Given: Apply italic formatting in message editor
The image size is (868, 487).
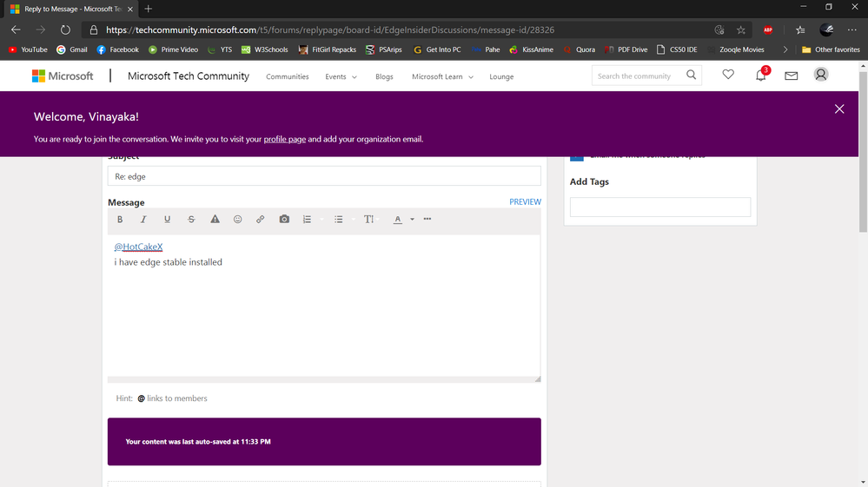Looking at the screenshot, I should point(143,220).
